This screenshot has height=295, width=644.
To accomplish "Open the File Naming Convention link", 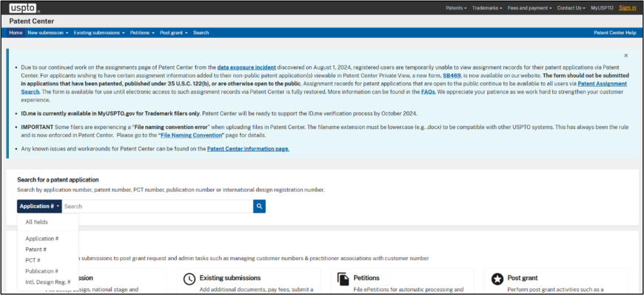I will 191,135.
